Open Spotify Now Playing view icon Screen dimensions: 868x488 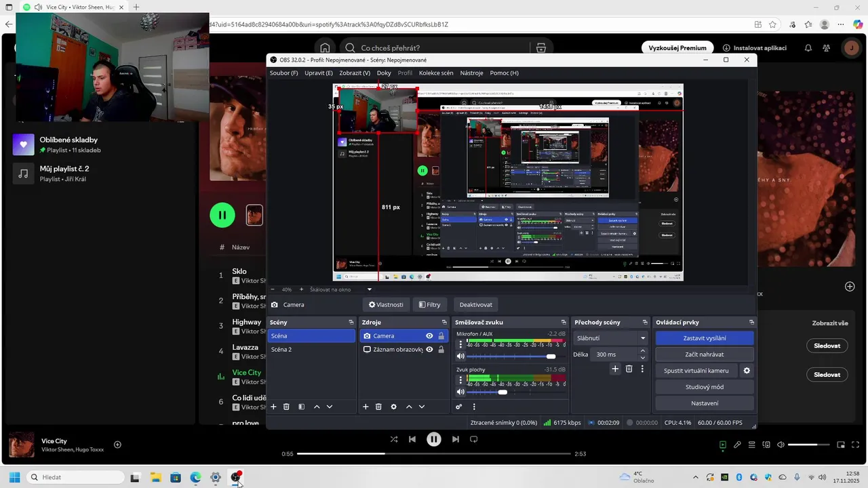pos(723,445)
